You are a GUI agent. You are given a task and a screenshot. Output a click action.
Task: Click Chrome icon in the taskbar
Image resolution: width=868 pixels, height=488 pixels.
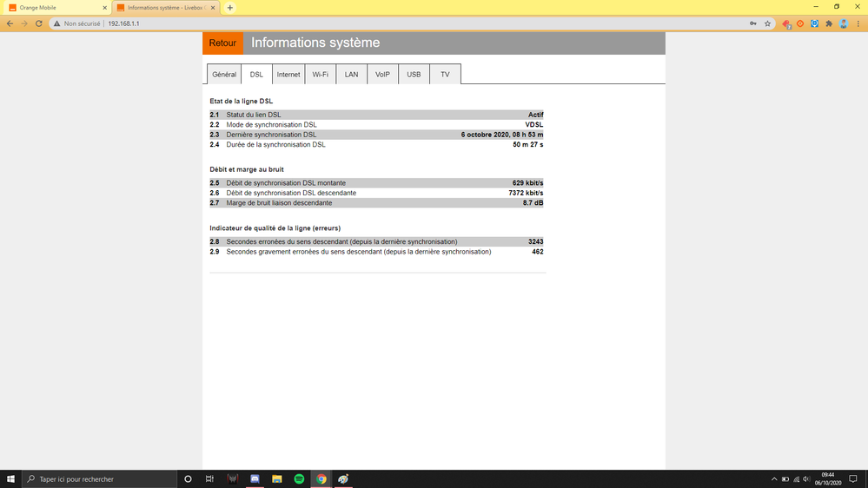(x=321, y=479)
